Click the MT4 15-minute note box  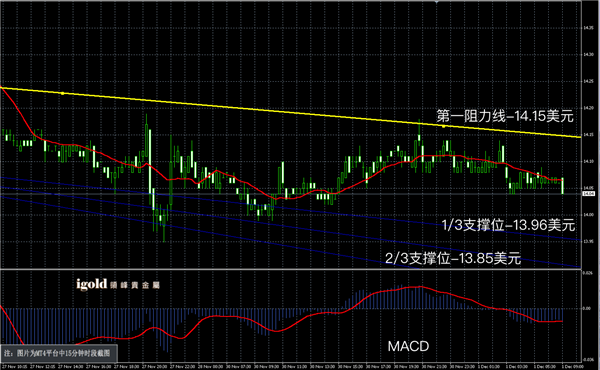(59, 353)
